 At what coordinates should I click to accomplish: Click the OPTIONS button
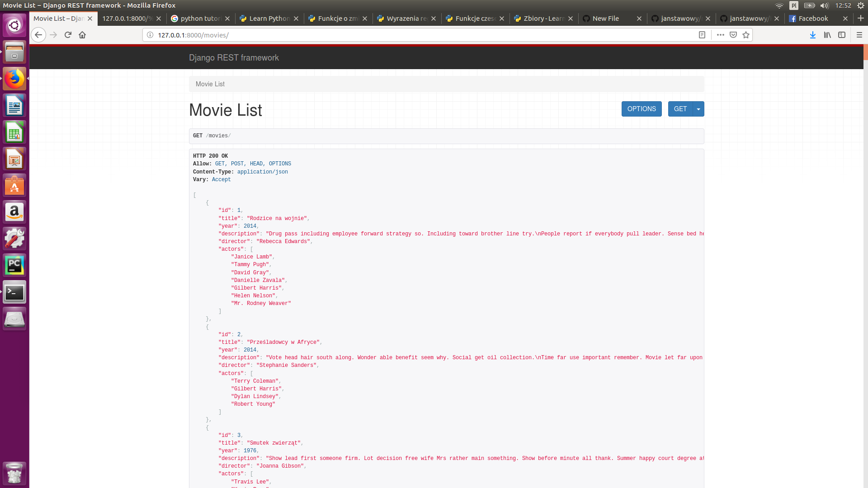(x=641, y=109)
